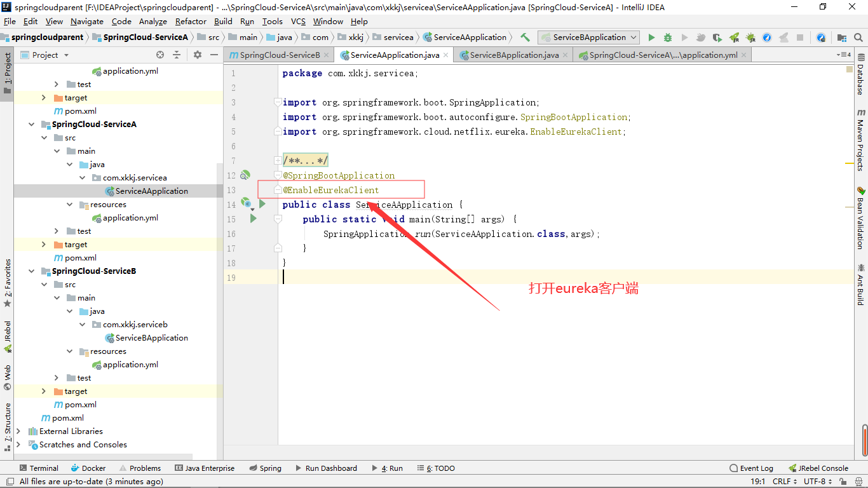
Task: Expand the test folder under SpringCloud-ServiceB
Action: click(x=57, y=378)
